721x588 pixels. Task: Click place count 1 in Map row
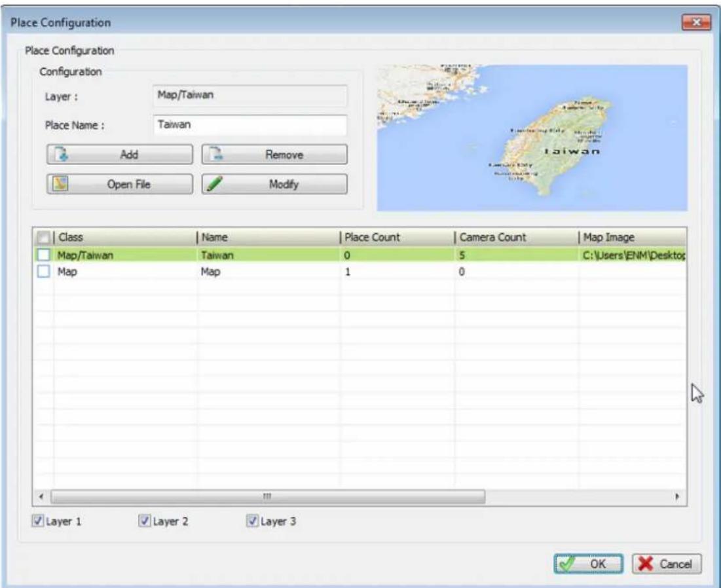348,272
